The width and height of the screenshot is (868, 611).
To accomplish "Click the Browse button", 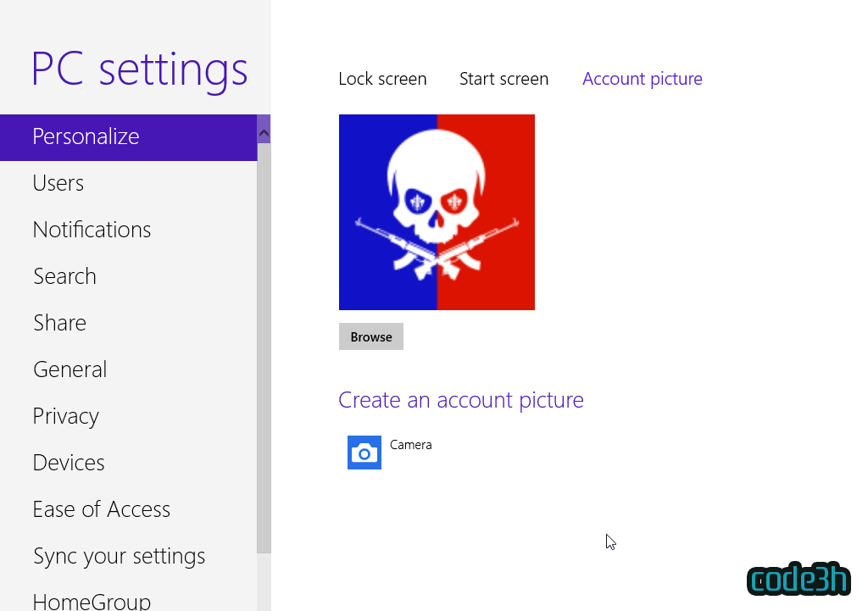I will pyautogui.click(x=371, y=336).
